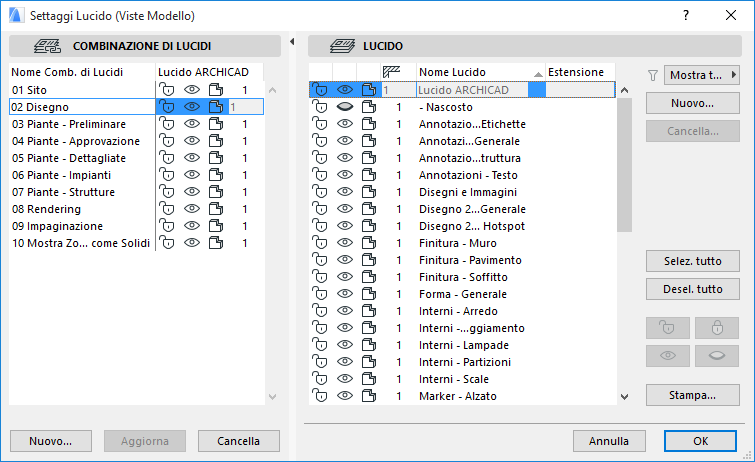Click the Selez. tutto button
The image size is (755, 462).
692,261
